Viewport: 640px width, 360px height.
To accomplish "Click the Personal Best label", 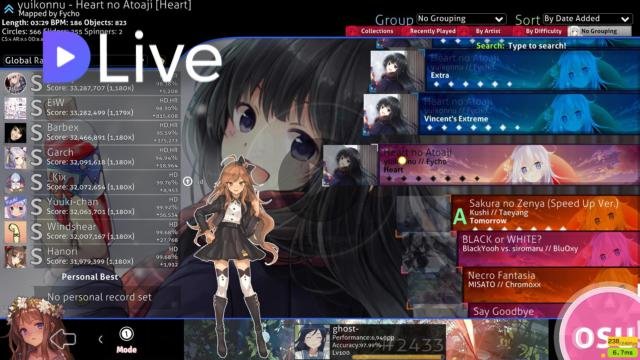I will click(x=90, y=277).
